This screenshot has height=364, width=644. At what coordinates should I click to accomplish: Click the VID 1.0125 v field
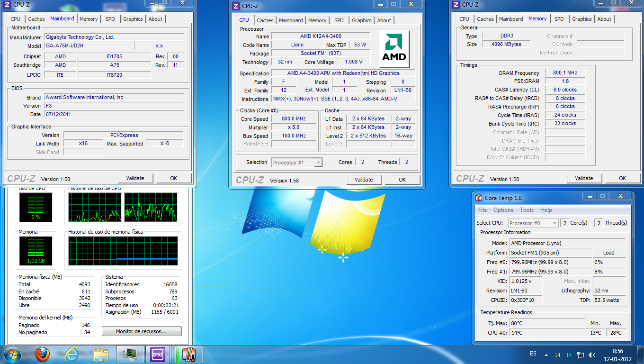tap(526, 281)
